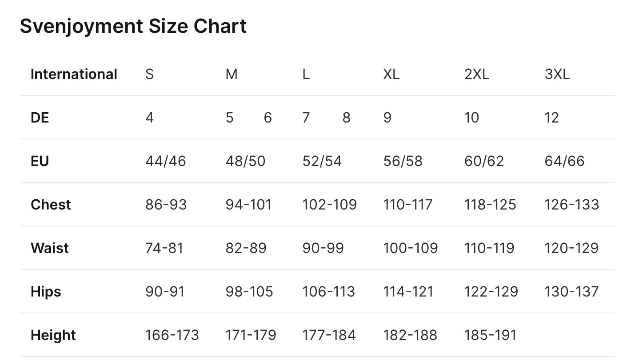Click the DE row label
The image size is (635, 364).
click(x=40, y=118)
